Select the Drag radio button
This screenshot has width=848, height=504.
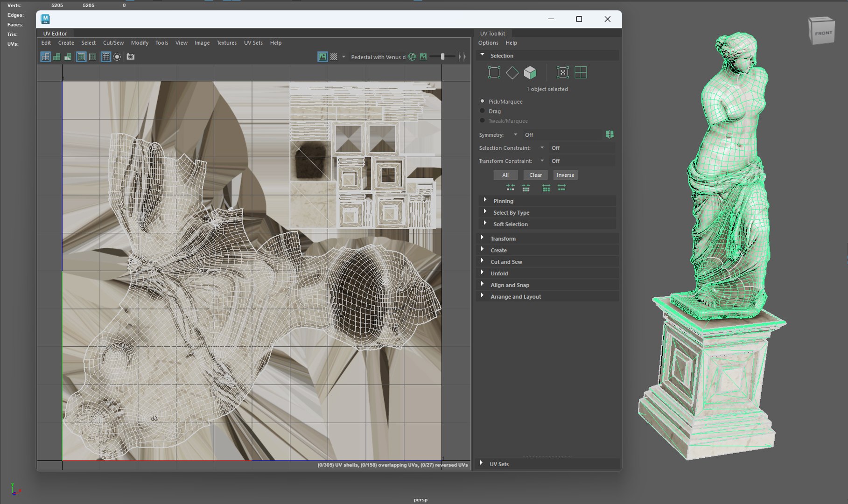pos(483,111)
